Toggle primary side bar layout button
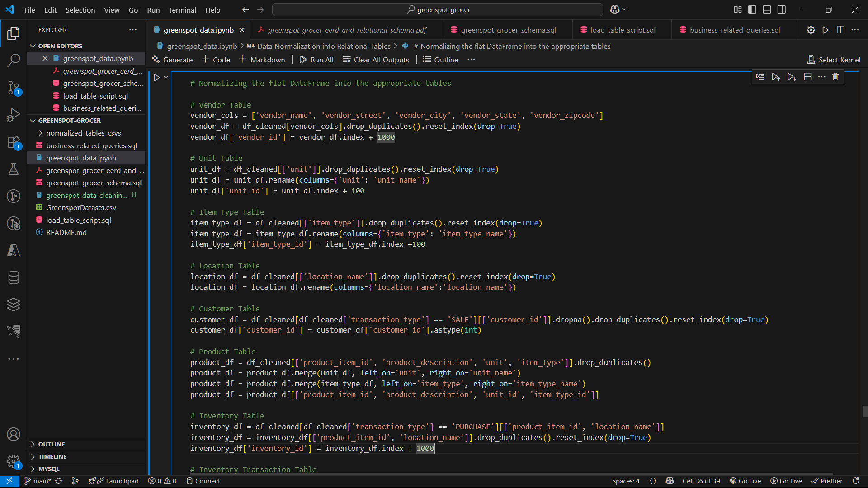 point(752,9)
